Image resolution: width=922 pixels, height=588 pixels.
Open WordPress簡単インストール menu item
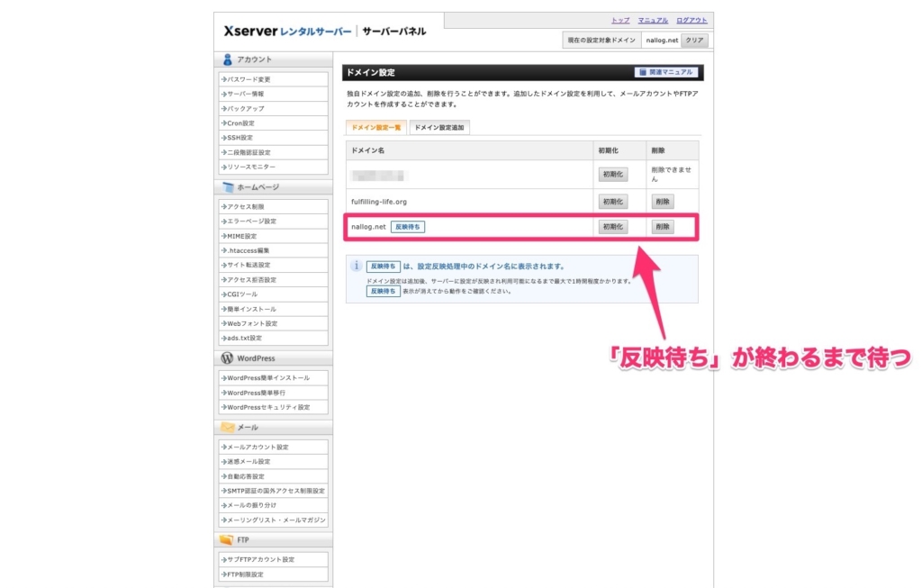pyautogui.click(x=268, y=378)
